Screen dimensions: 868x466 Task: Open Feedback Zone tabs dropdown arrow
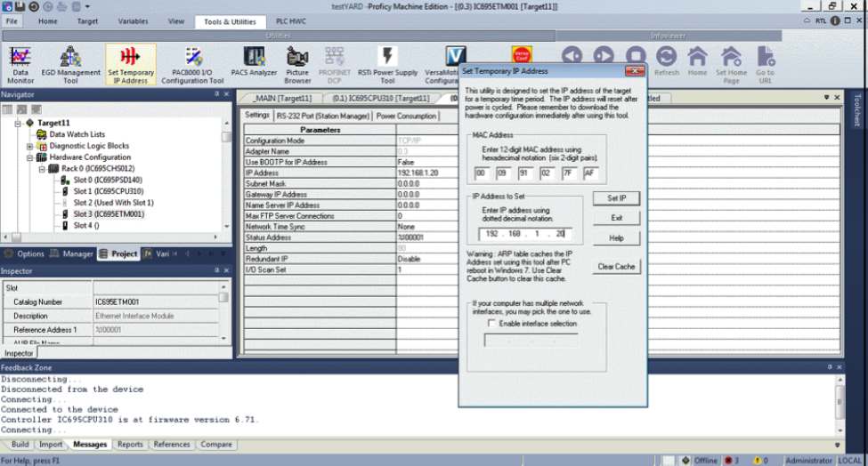coord(837,445)
